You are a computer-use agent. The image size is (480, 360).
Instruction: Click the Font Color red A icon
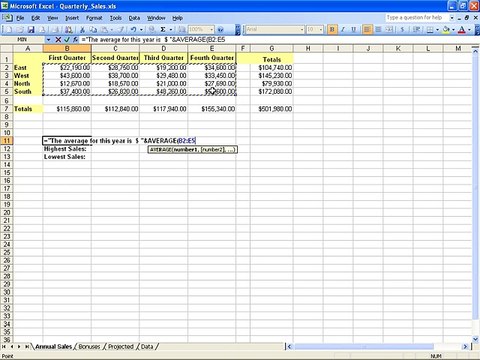point(462,30)
